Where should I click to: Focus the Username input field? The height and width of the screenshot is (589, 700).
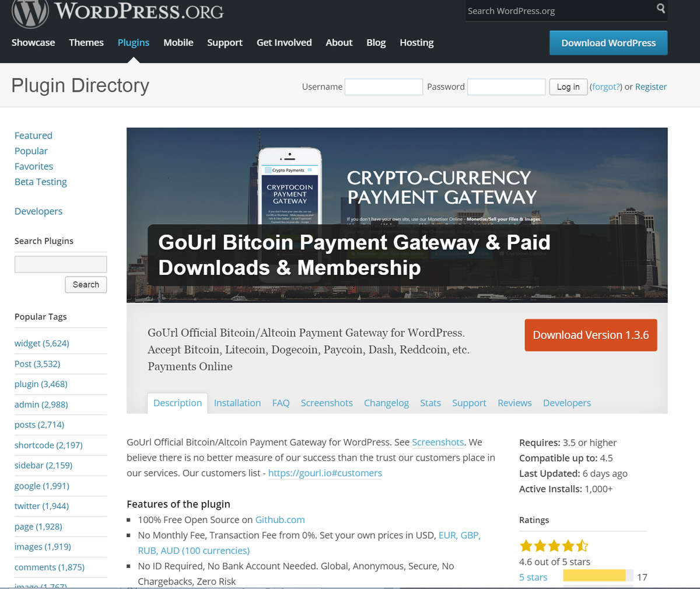[384, 87]
